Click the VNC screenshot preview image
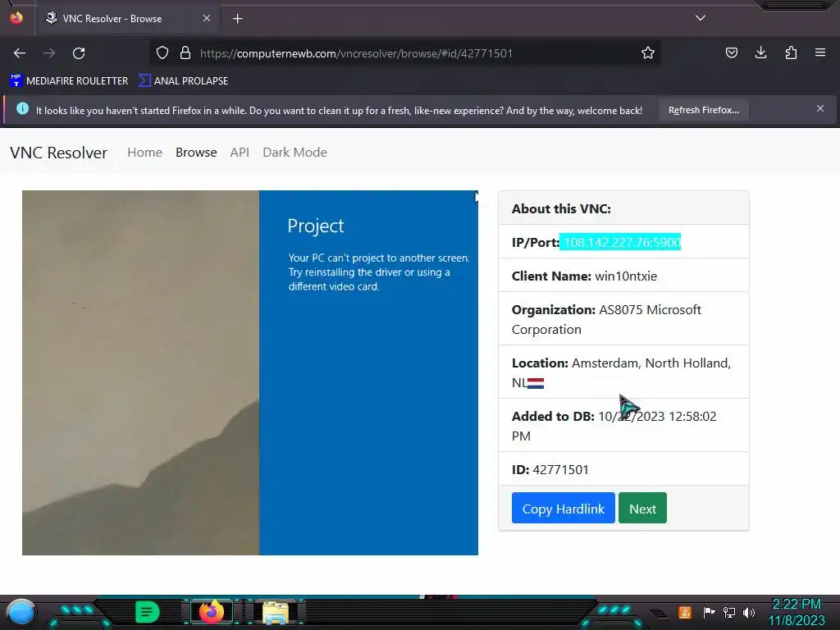840x630 pixels. [250, 373]
